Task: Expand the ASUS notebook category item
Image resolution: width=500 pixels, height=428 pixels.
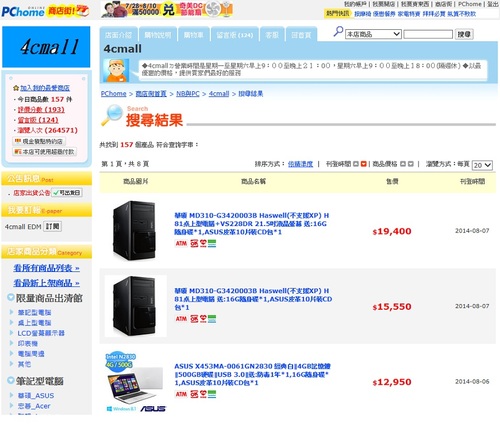Action: pos(36,396)
